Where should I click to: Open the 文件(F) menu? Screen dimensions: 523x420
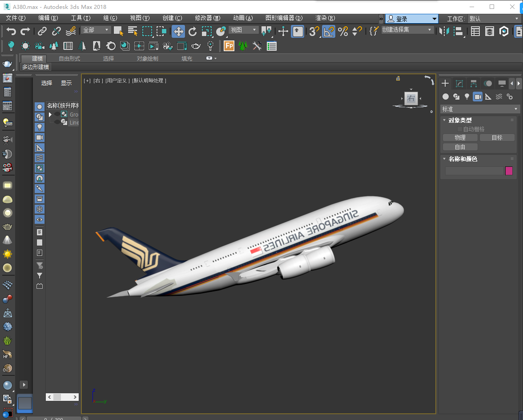(16, 18)
